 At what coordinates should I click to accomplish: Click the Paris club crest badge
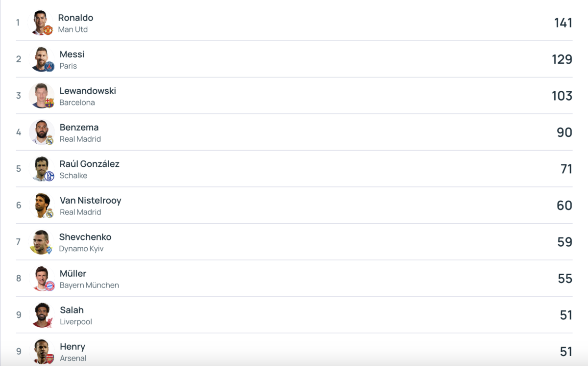[x=49, y=67]
